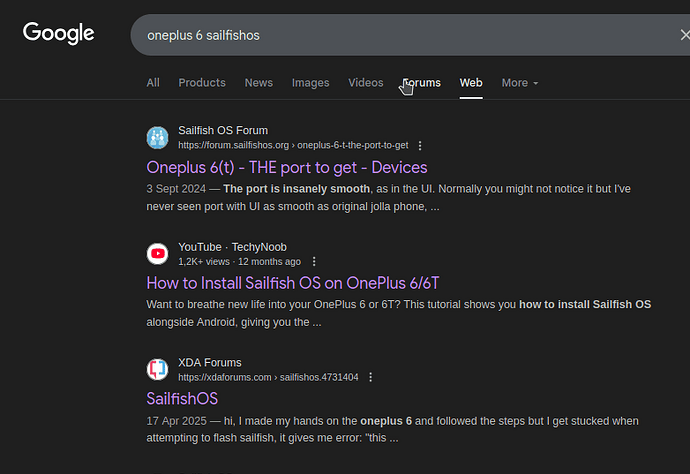Clear the search box with the X
This screenshot has width=690, height=474.
[x=685, y=35]
